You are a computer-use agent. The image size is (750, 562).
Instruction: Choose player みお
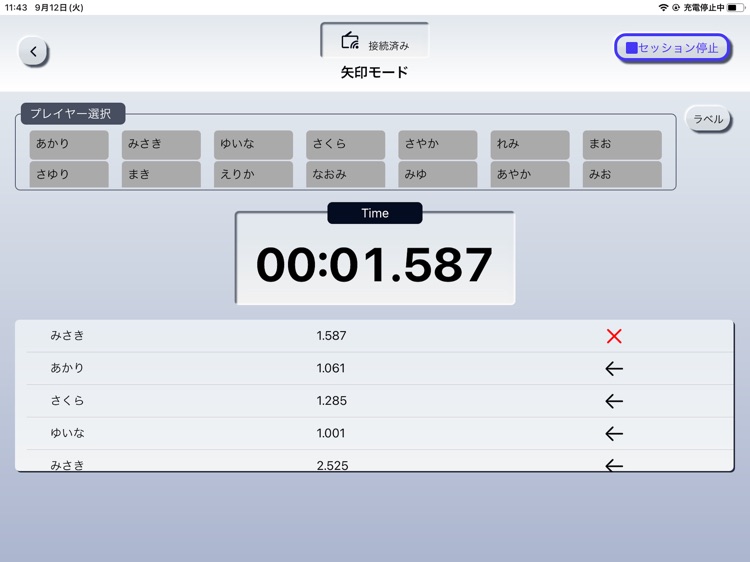622,174
